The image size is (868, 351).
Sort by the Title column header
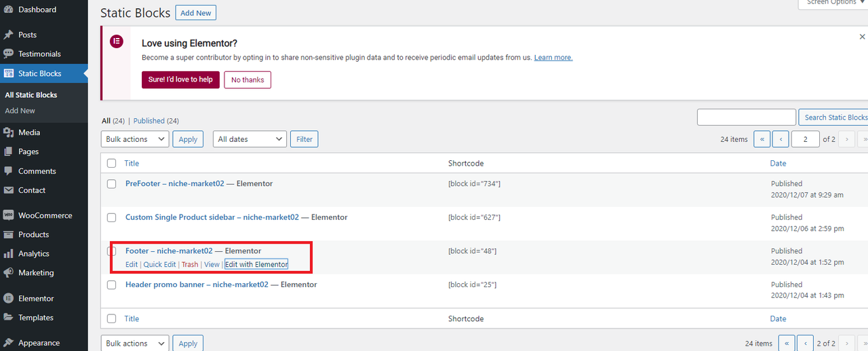coord(132,163)
